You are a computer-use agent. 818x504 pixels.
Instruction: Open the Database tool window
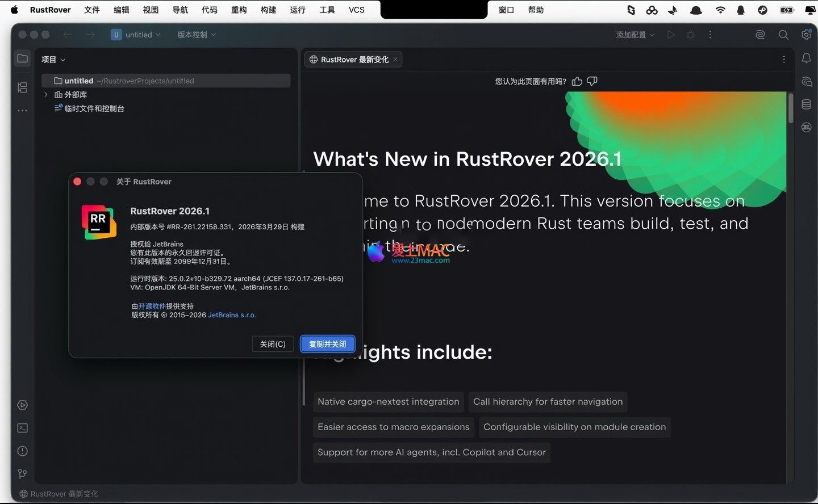(x=806, y=104)
